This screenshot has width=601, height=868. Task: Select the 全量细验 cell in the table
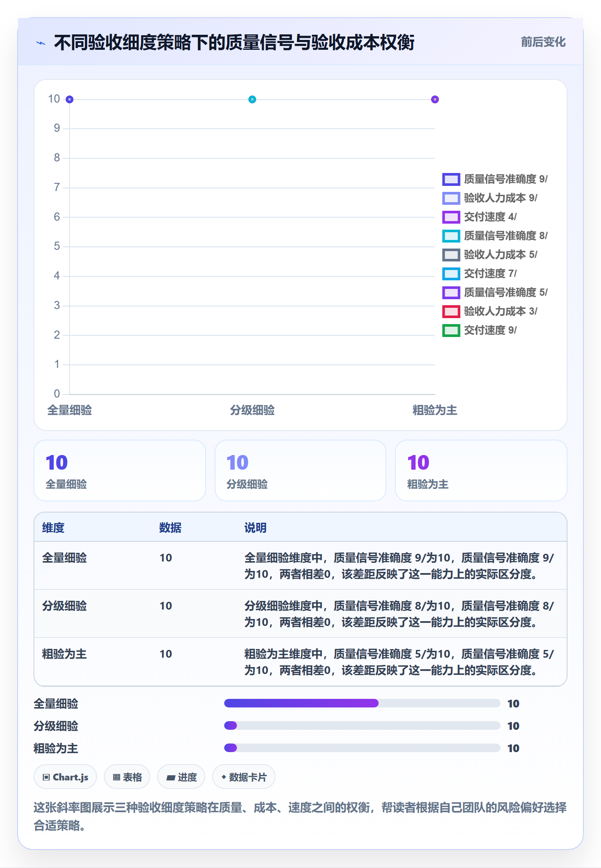(64, 558)
